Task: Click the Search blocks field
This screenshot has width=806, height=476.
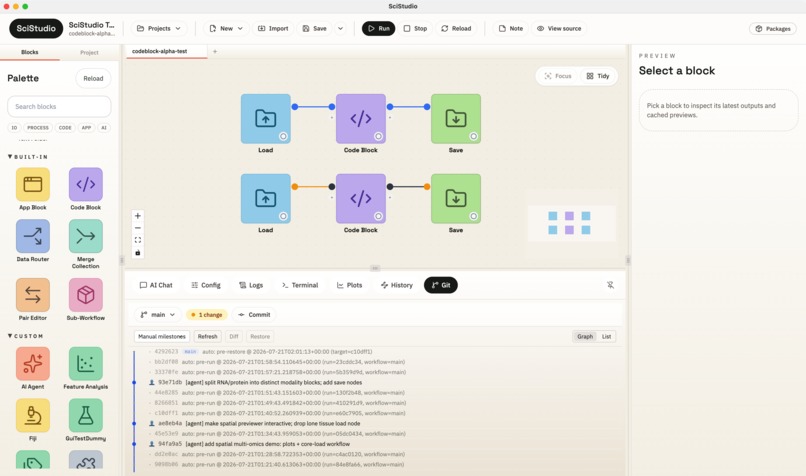Action: [59, 106]
